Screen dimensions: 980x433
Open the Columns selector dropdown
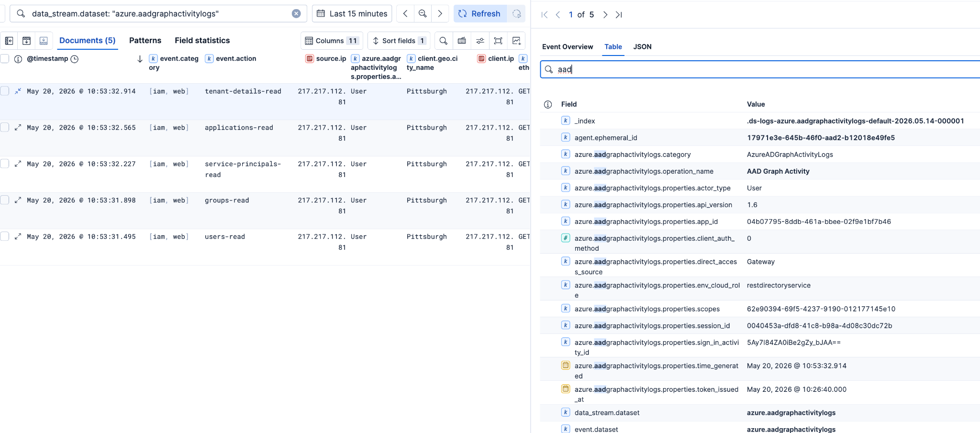(x=332, y=41)
